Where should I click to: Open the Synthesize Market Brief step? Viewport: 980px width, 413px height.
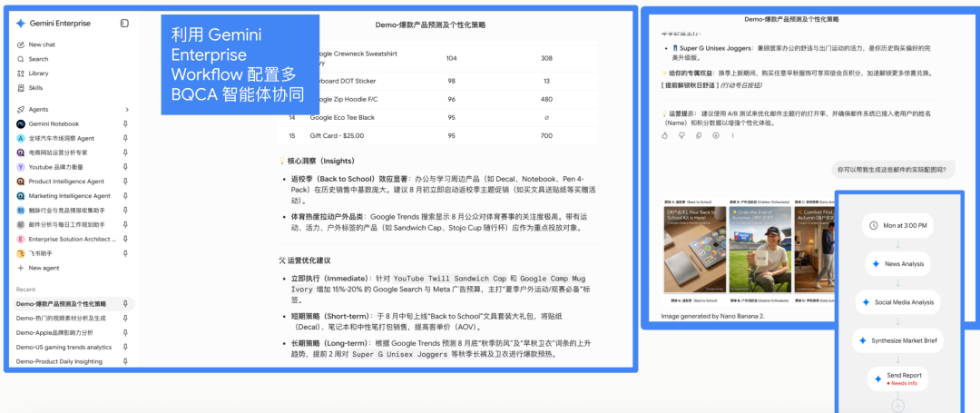coord(897,341)
